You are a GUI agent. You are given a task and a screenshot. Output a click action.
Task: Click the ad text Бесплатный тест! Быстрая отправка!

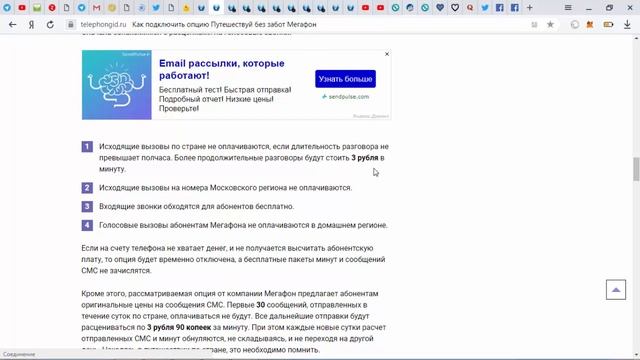[x=225, y=90]
